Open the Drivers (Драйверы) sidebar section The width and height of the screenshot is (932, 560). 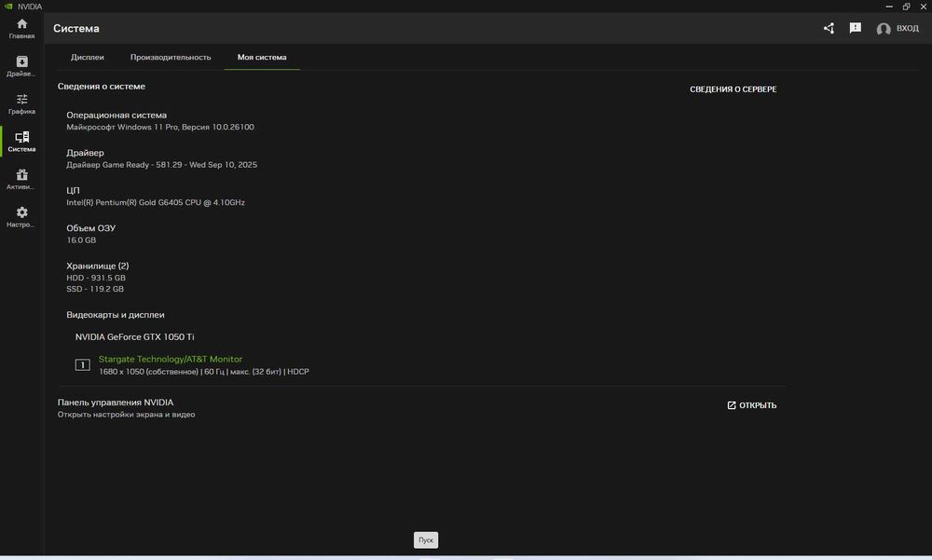point(21,66)
